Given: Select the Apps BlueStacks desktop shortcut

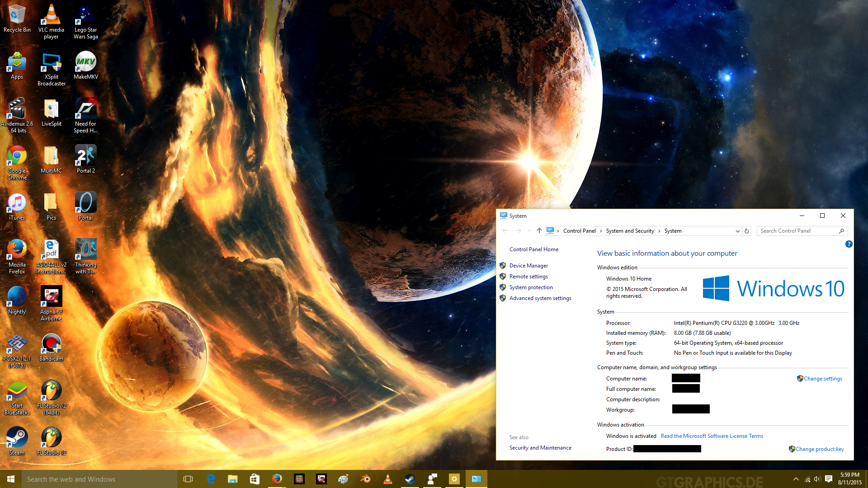Looking at the screenshot, I should tap(17, 66).
